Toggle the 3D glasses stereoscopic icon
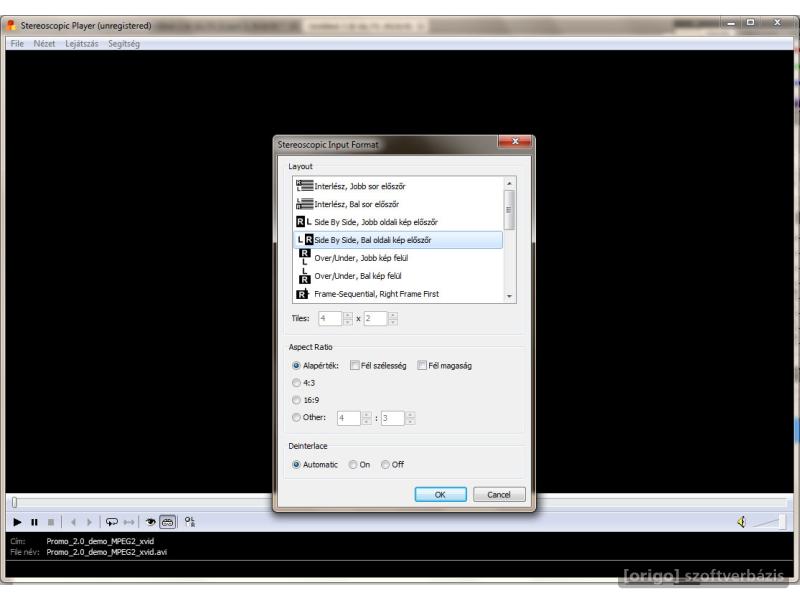This screenshot has height=600, width=800. pyautogui.click(x=167, y=522)
